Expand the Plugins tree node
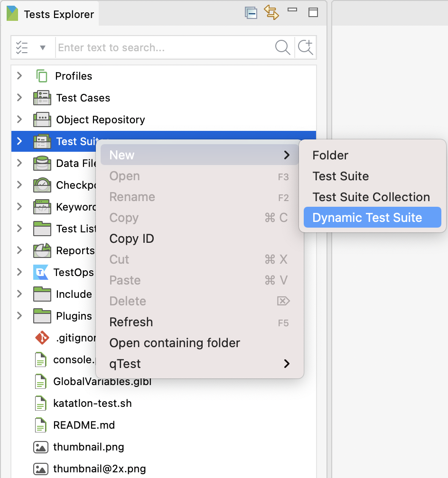448x478 pixels. [x=19, y=316]
